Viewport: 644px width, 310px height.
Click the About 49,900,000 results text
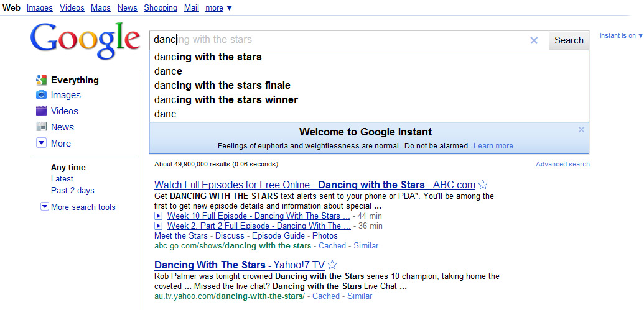216,165
